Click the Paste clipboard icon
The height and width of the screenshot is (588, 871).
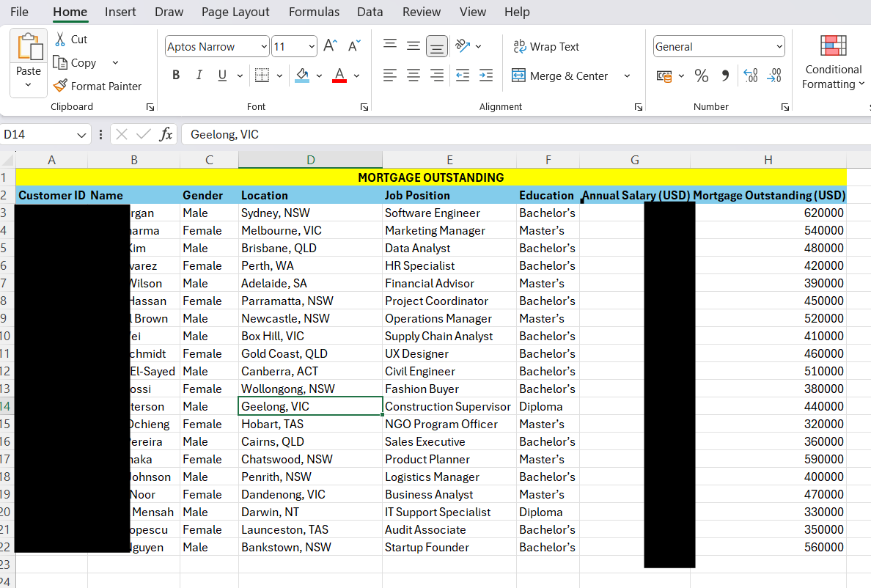point(29,47)
